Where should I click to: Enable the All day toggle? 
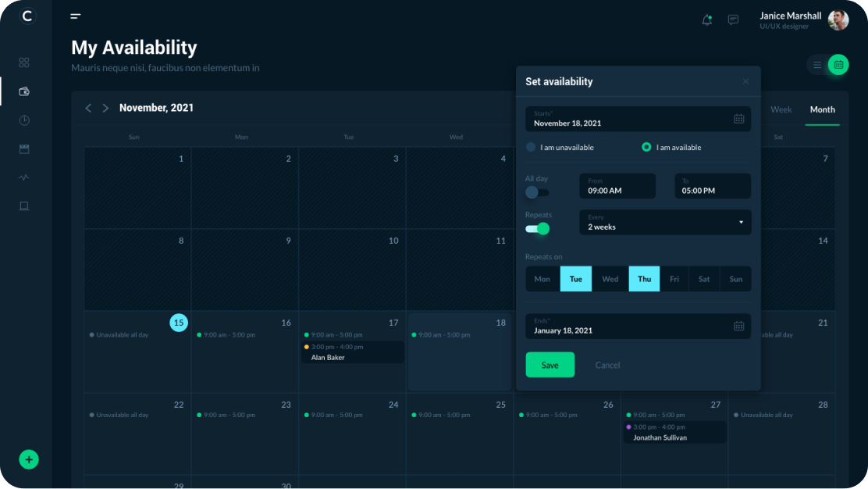[537, 192]
